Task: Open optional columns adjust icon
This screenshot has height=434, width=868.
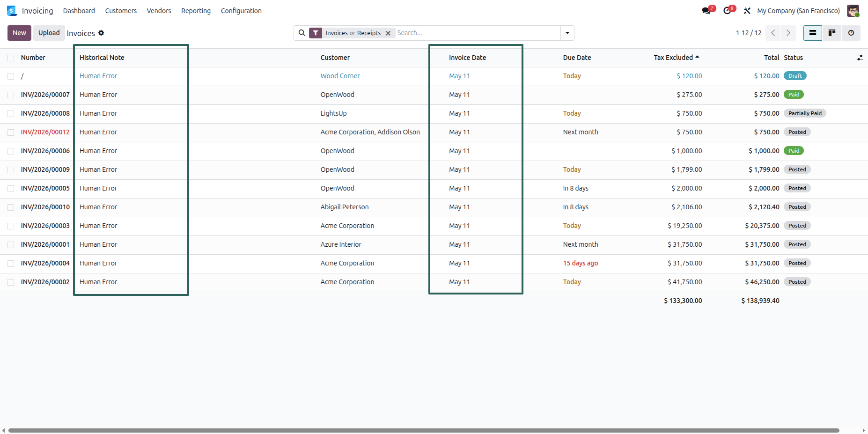Action: 860,58
